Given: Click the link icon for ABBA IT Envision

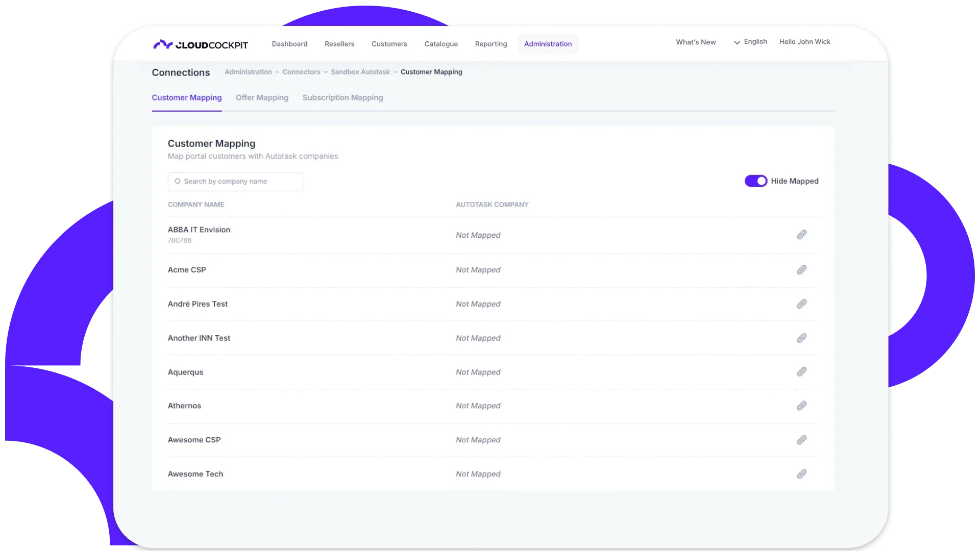Looking at the screenshot, I should [x=801, y=235].
